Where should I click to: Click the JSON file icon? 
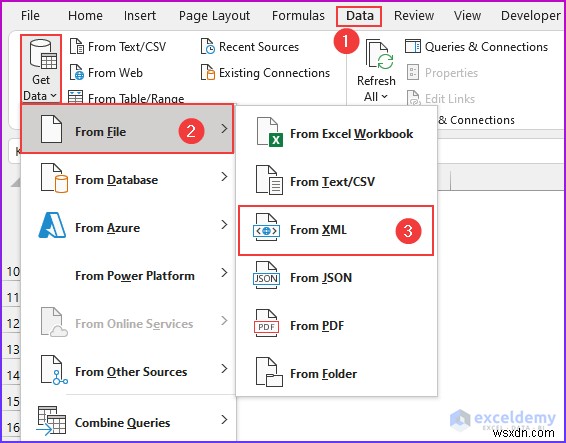tap(266, 275)
